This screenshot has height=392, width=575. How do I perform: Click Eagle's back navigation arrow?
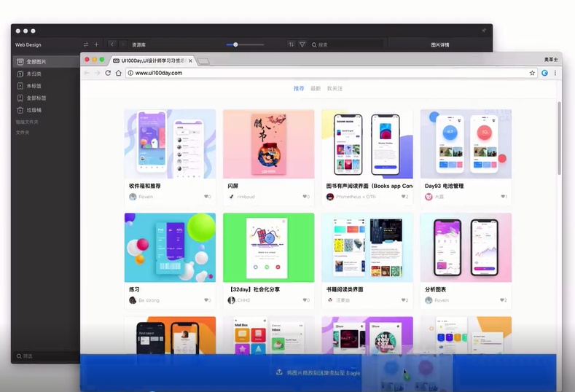(x=112, y=44)
